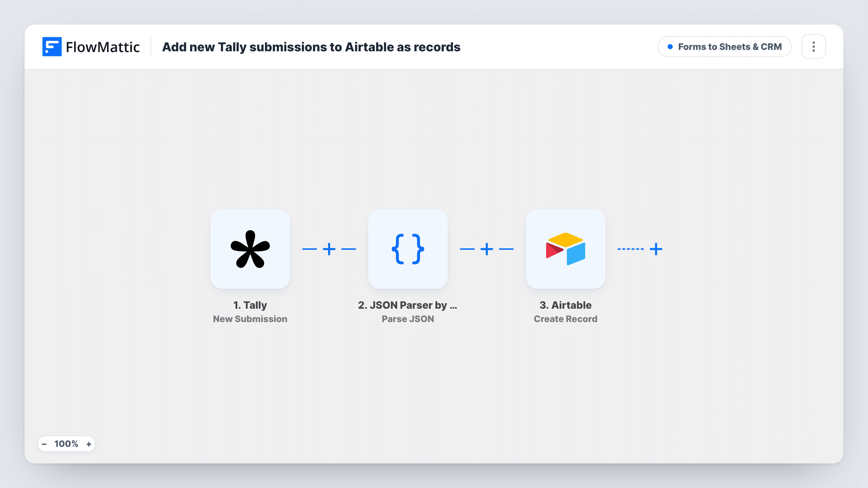Click the FlowMattic logo icon
The width and height of the screenshot is (868, 488).
tap(52, 47)
